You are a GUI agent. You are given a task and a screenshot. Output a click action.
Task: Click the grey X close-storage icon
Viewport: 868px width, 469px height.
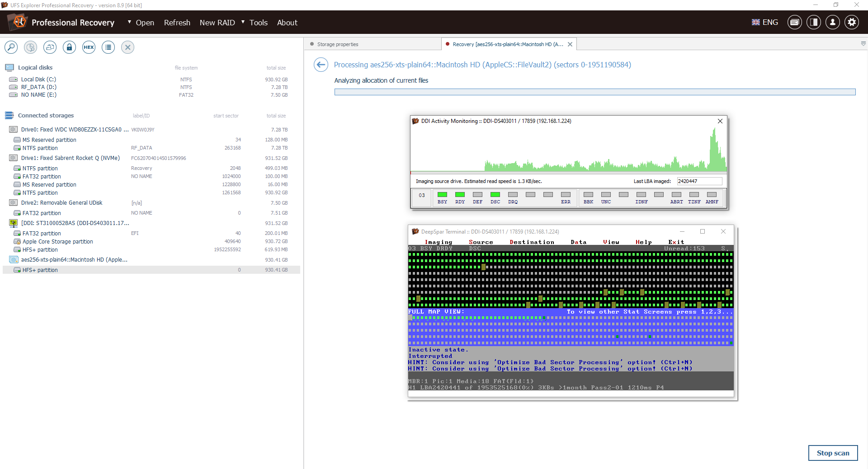point(127,47)
